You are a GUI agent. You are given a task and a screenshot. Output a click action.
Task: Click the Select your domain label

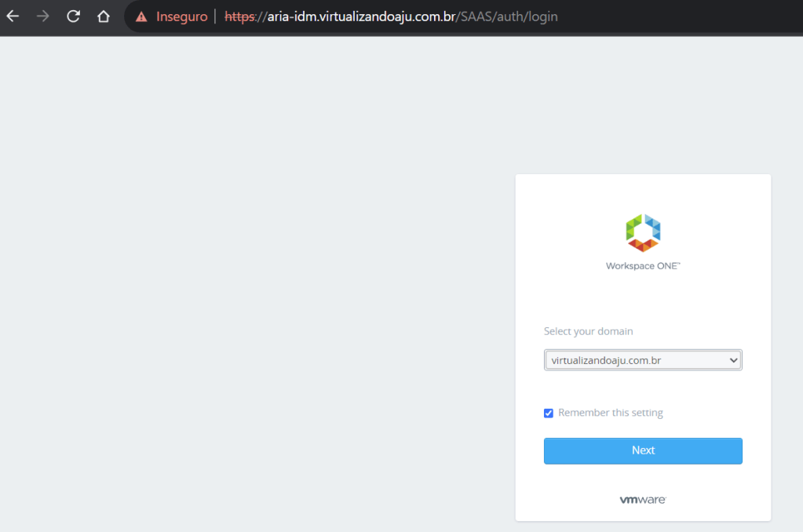pos(588,331)
